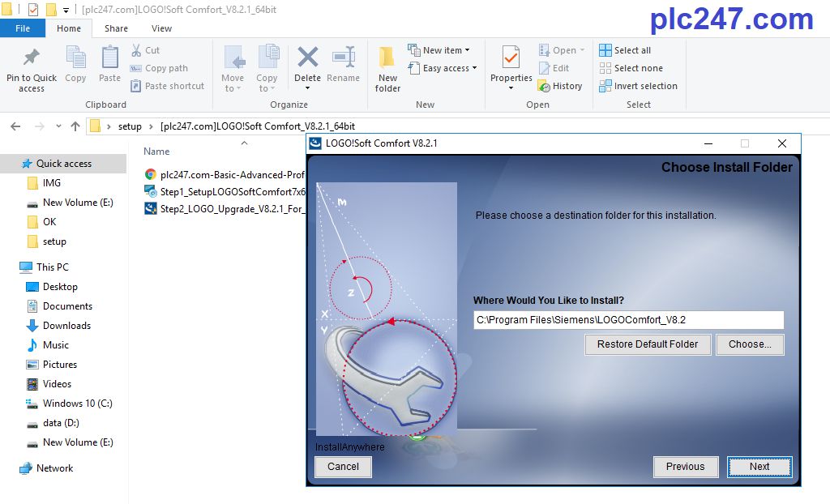Click the address bar folder icon
The image size is (830, 504).
[x=96, y=126]
